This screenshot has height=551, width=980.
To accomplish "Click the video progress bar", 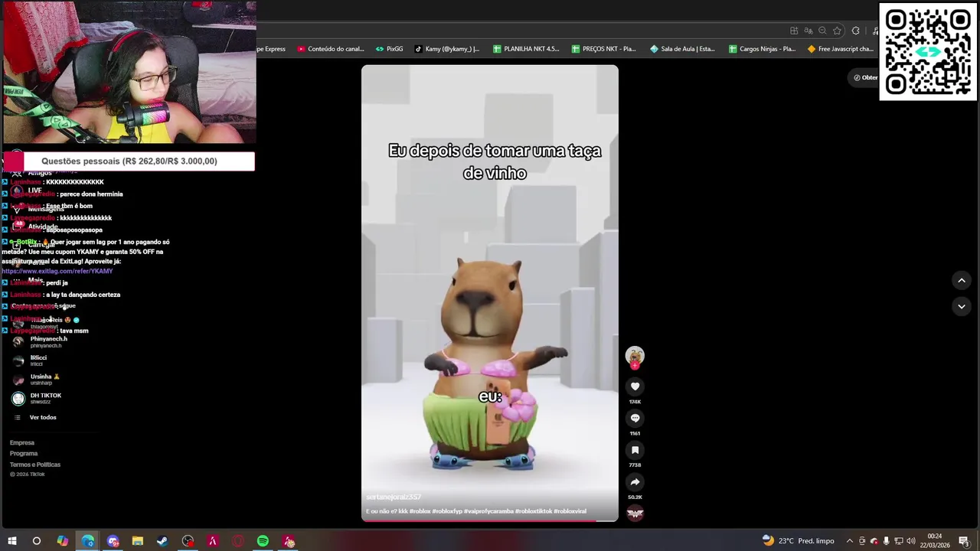I will click(x=490, y=520).
